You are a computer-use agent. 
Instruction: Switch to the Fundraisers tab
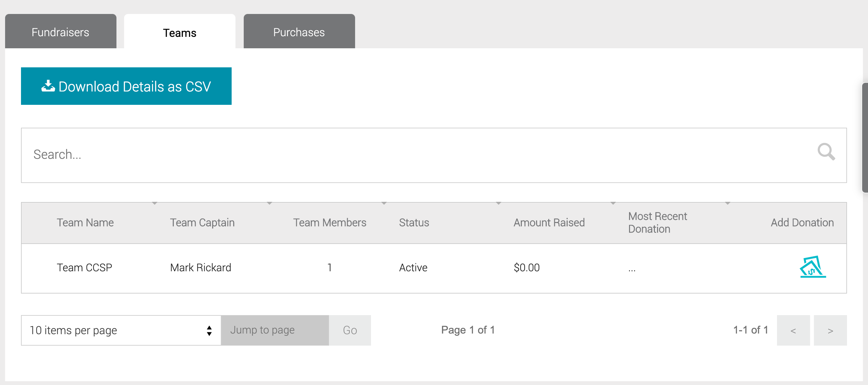pyautogui.click(x=60, y=32)
